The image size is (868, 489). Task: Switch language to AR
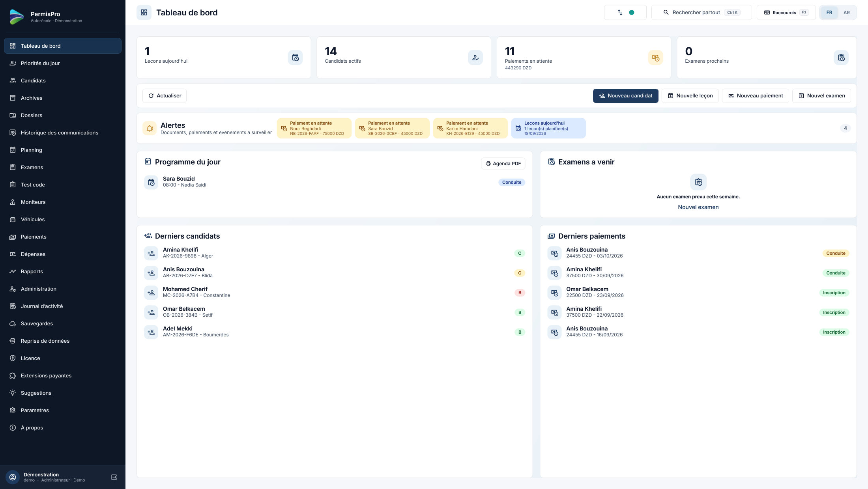coord(847,13)
